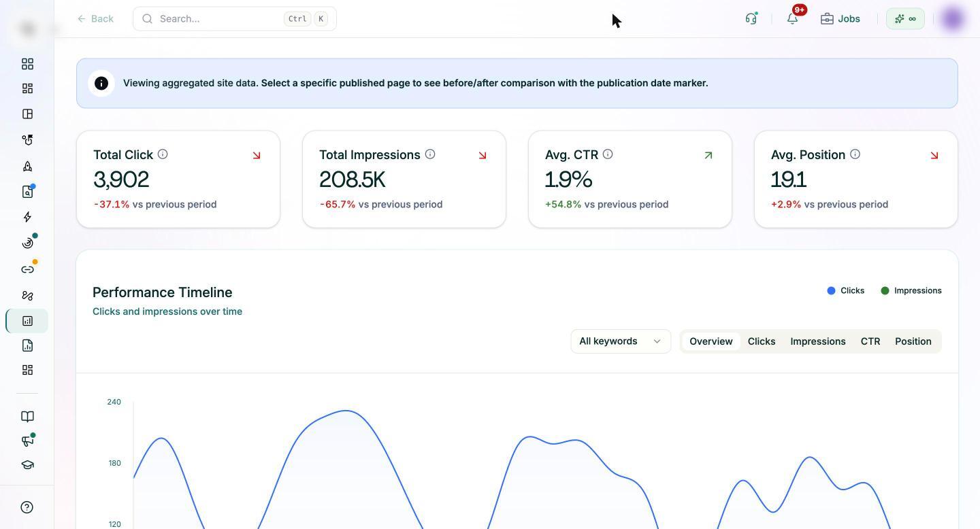The image size is (980, 529).
Task: Open the user avatar profile menu
Action: [x=953, y=18]
